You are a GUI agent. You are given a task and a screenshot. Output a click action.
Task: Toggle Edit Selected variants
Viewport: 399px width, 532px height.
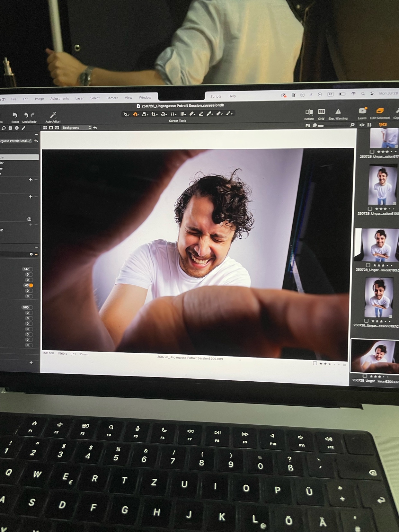click(x=380, y=111)
